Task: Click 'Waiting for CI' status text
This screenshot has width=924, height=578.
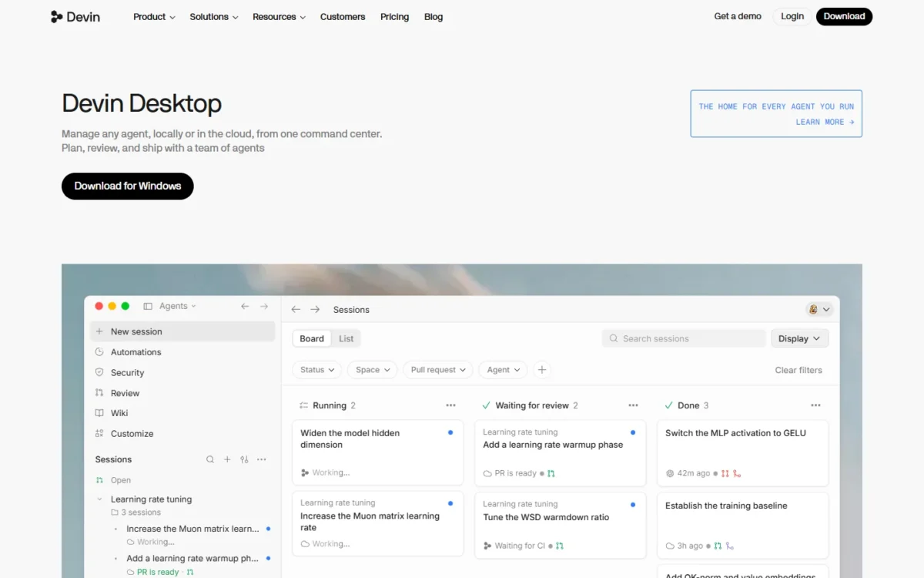Action: click(521, 546)
